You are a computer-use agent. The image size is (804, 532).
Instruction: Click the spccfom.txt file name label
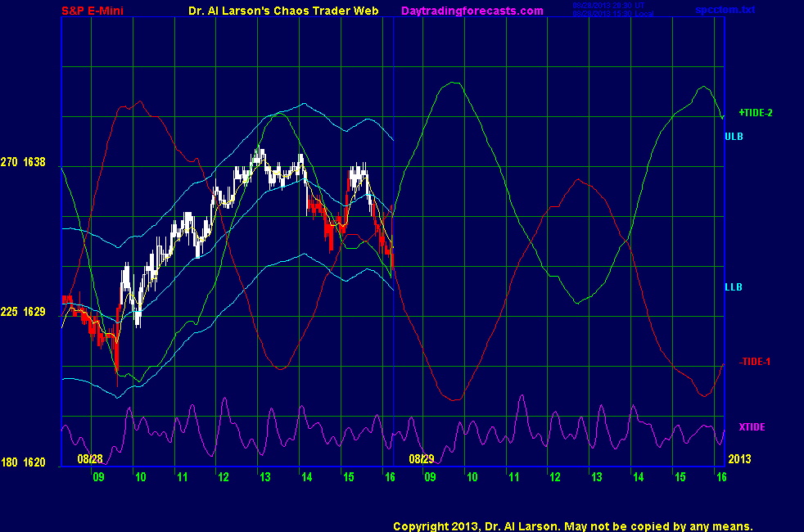click(725, 11)
